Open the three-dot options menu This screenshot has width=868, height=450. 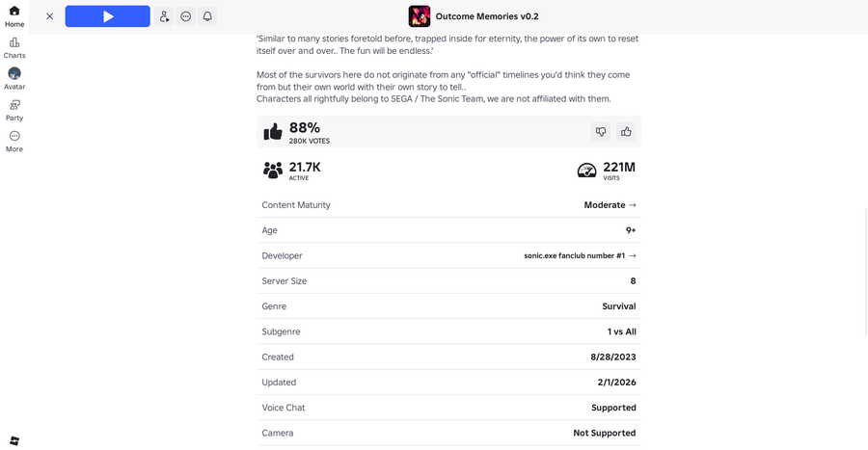tap(185, 16)
